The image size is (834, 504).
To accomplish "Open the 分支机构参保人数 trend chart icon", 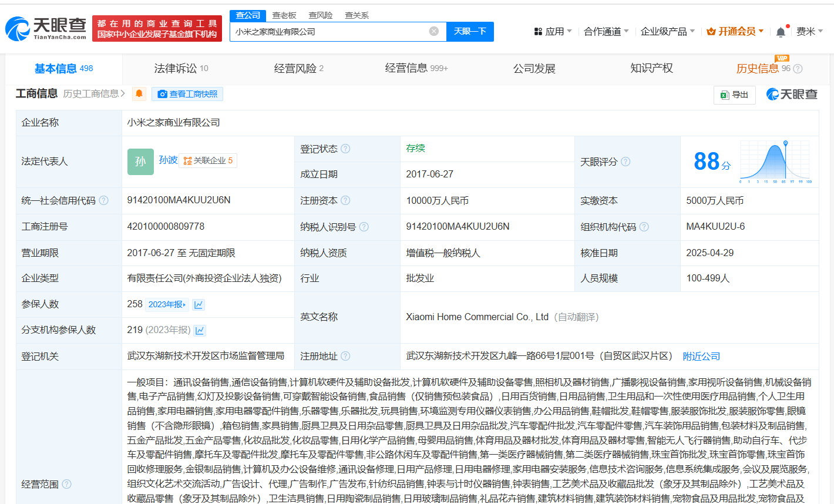I will (200, 330).
